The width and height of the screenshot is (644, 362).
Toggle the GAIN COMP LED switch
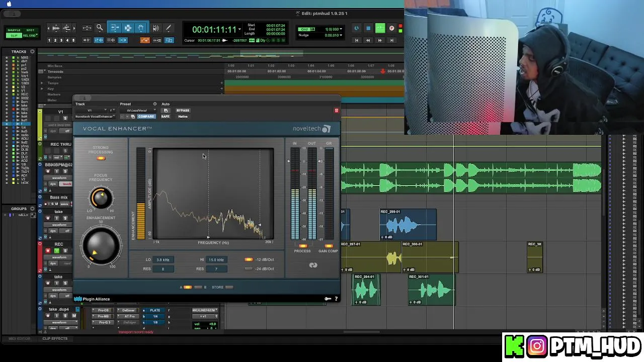pos(329,246)
